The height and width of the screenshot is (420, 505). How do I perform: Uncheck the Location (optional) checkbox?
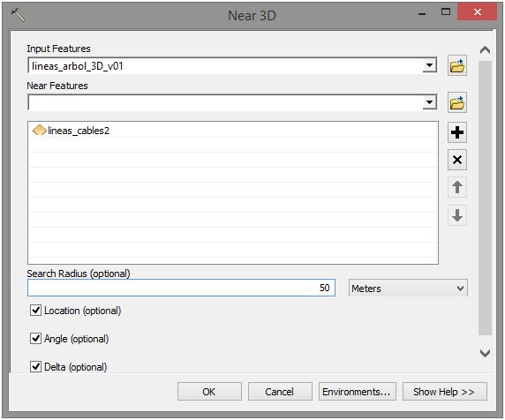[x=35, y=311]
